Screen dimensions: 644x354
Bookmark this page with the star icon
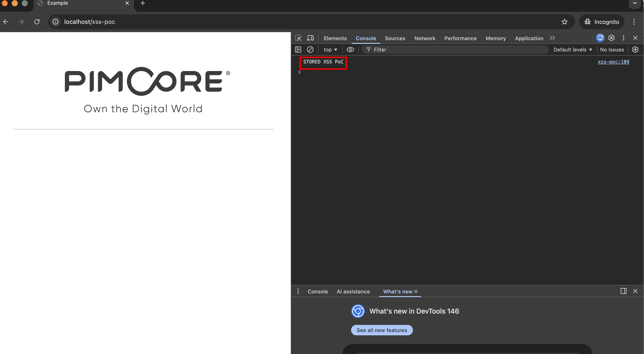click(564, 22)
